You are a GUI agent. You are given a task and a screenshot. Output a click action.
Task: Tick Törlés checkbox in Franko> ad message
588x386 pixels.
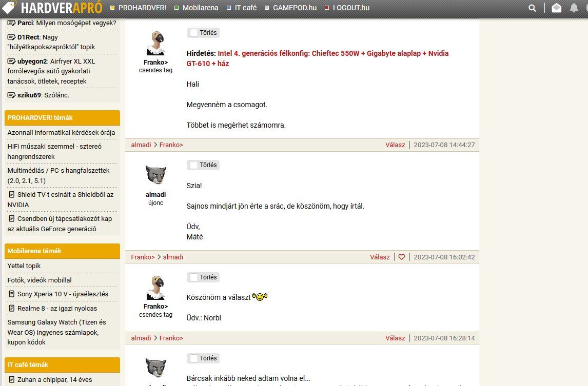coord(194,33)
